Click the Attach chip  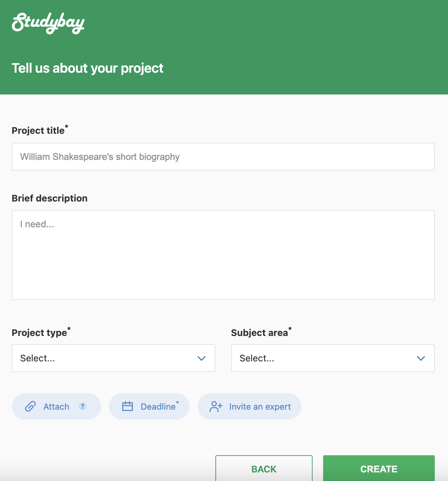click(x=56, y=406)
